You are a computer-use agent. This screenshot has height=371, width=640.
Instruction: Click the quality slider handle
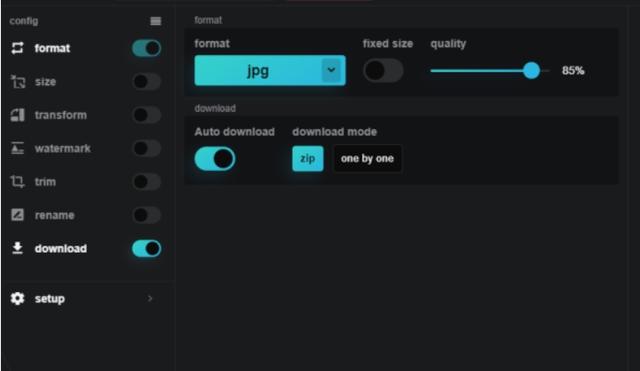(x=531, y=71)
